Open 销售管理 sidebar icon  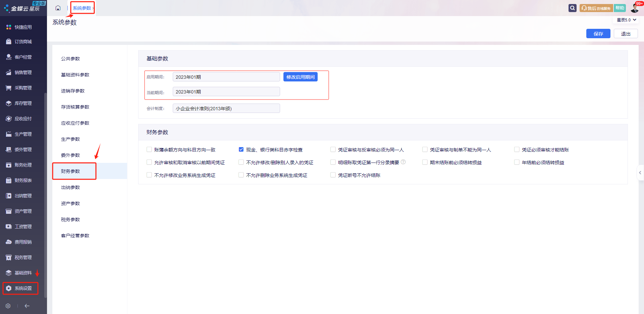coord(9,72)
